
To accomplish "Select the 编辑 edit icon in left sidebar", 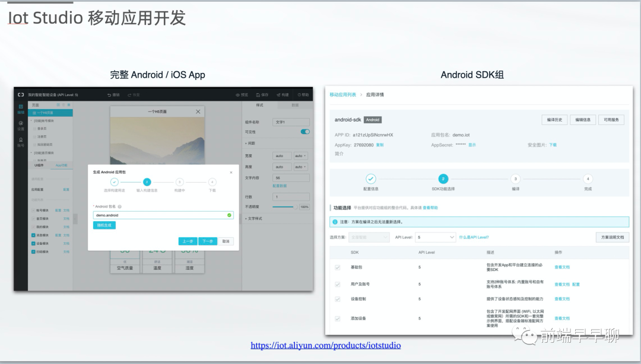I will [20, 107].
